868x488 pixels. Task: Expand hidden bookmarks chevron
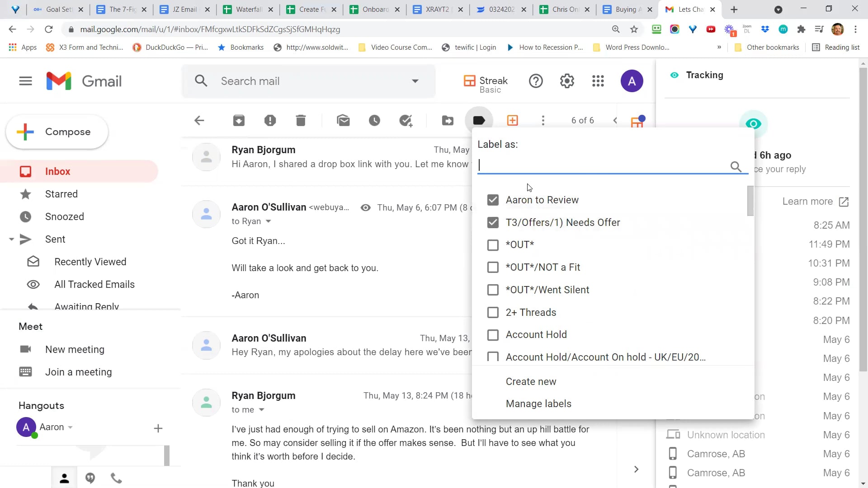click(x=719, y=47)
